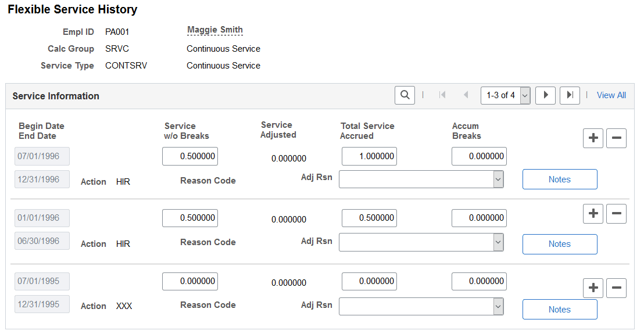Edit Accum Breaks field for 07/01/1996 row

tap(480, 156)
